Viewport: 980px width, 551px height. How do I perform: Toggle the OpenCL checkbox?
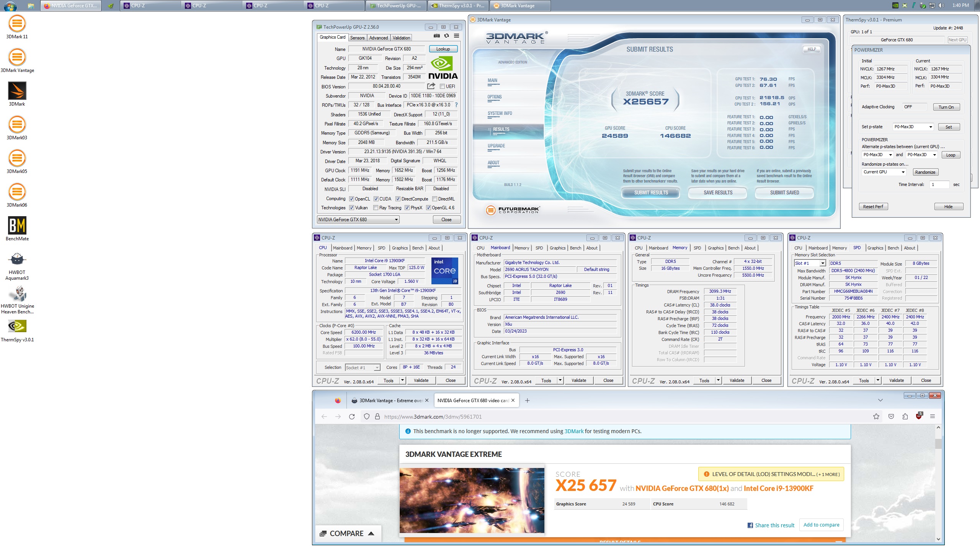pyautogui.click(x=351, y=199)
